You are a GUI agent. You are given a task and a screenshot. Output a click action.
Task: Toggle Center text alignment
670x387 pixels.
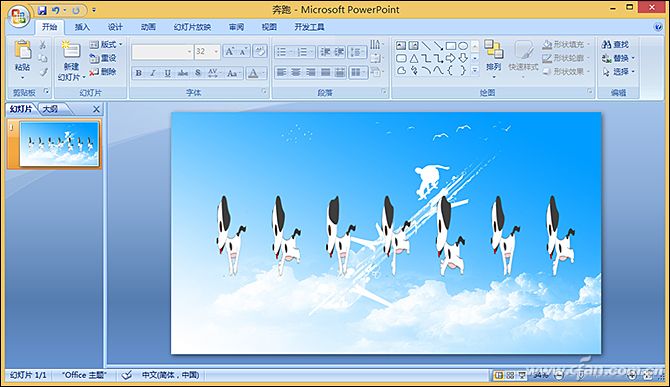click(296, 73)
